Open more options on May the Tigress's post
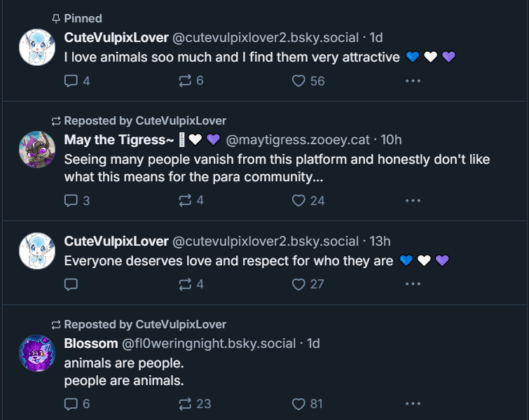The width and height of the screenshot is (529, 420). [x=413, y=200]
